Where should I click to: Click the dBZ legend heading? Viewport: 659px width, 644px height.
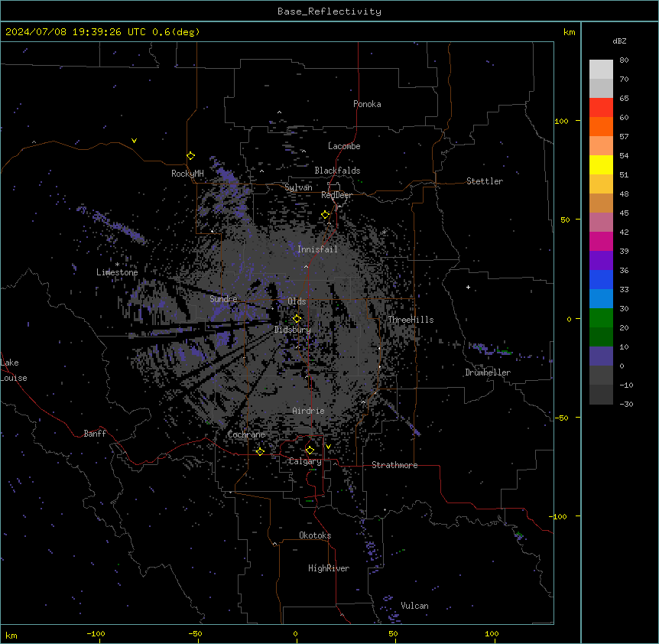click(x=619, y=41)
